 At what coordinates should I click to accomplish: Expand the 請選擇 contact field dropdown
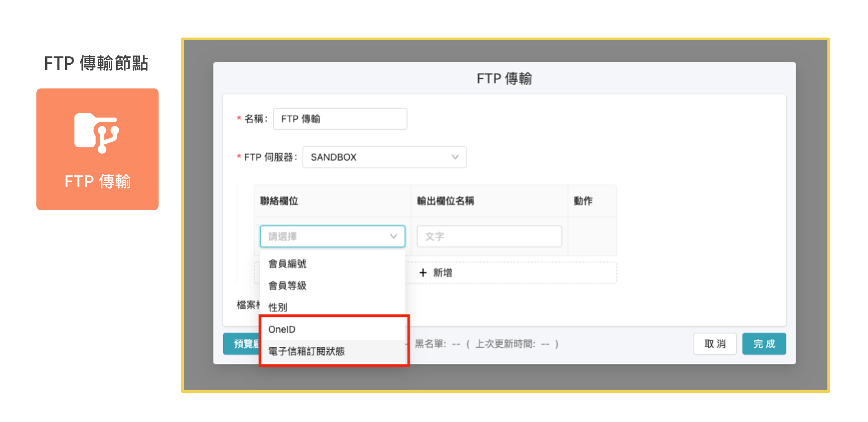pos(332,236)
